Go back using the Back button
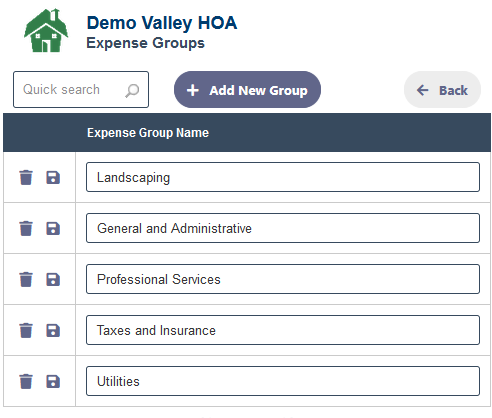 442,90
